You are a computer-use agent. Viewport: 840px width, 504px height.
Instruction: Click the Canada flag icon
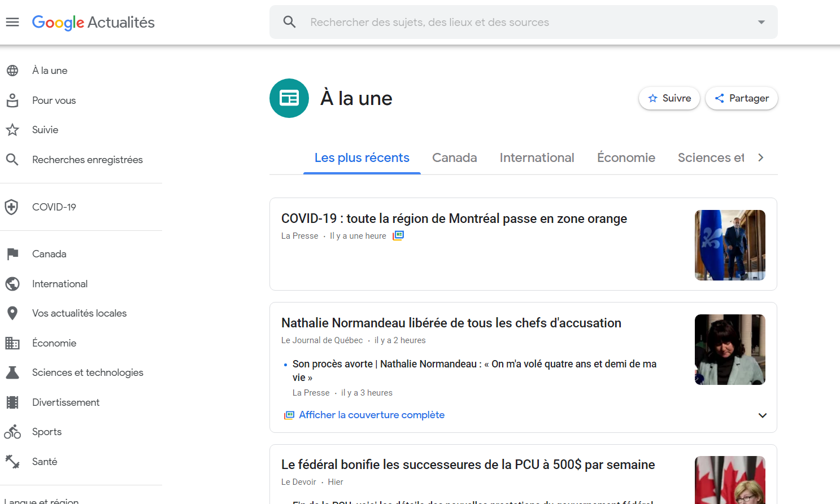(x=12, y=254)
